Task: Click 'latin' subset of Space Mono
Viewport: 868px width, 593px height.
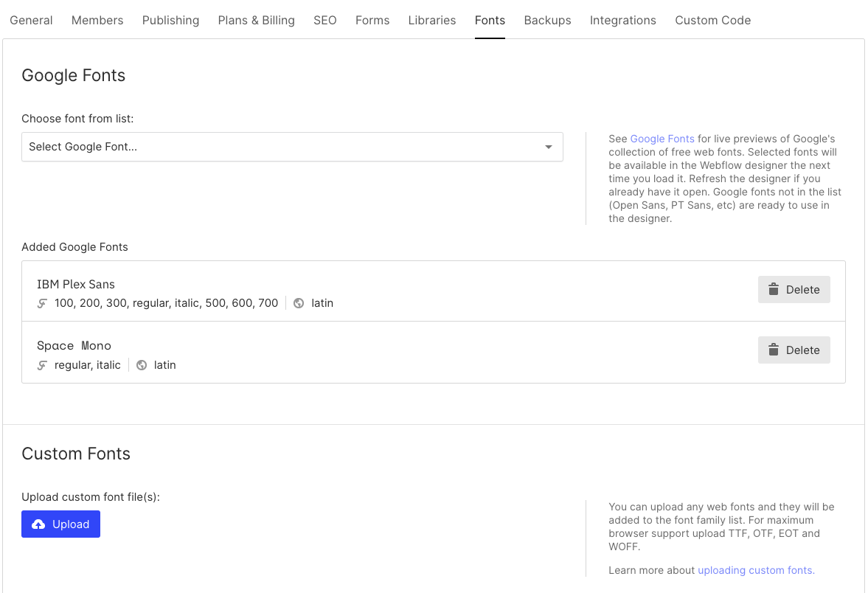Action: point(165,365)
